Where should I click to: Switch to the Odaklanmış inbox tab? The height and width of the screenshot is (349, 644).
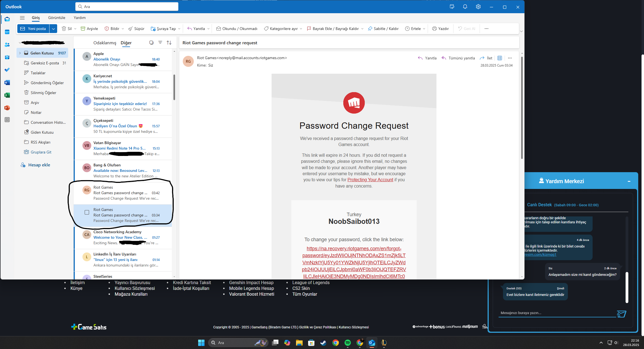(105, 43)
